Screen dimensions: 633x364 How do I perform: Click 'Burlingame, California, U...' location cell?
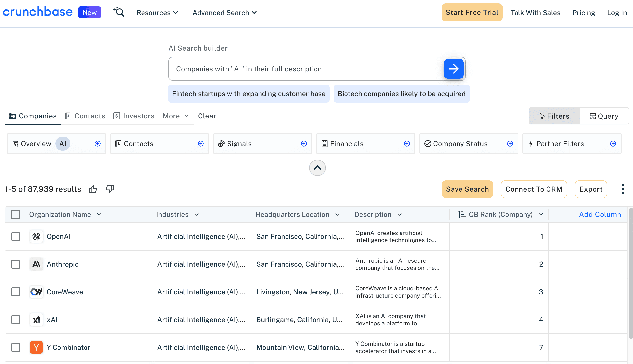tap(299, 320)
